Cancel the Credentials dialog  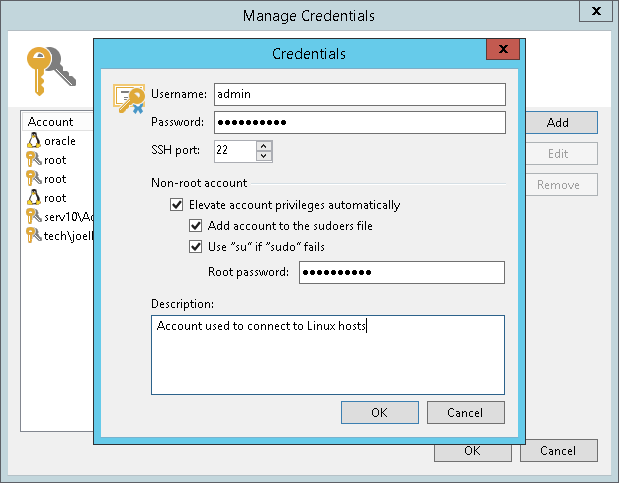point(465,412)
